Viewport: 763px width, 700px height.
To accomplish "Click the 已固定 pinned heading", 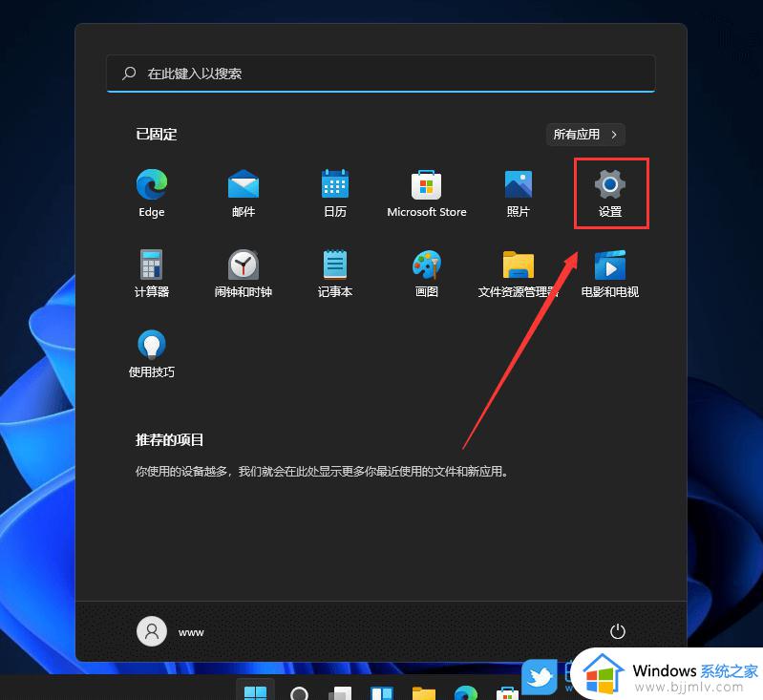I will click(157, 135).
